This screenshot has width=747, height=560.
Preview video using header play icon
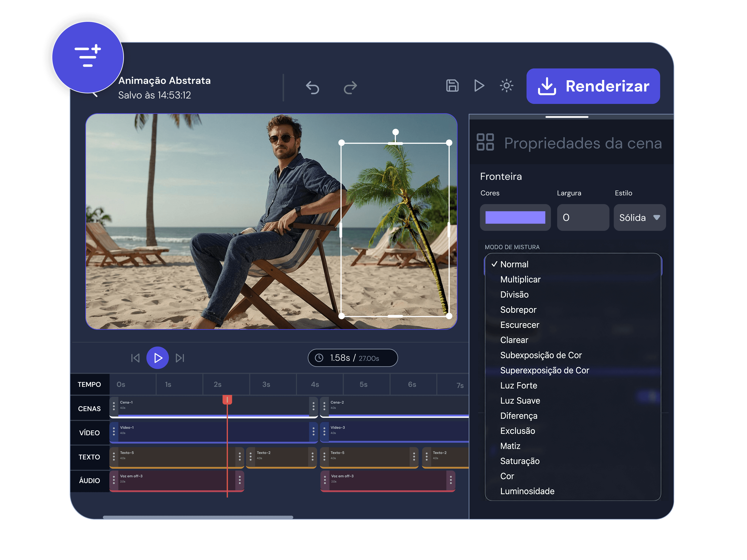(x=479, y=86)
